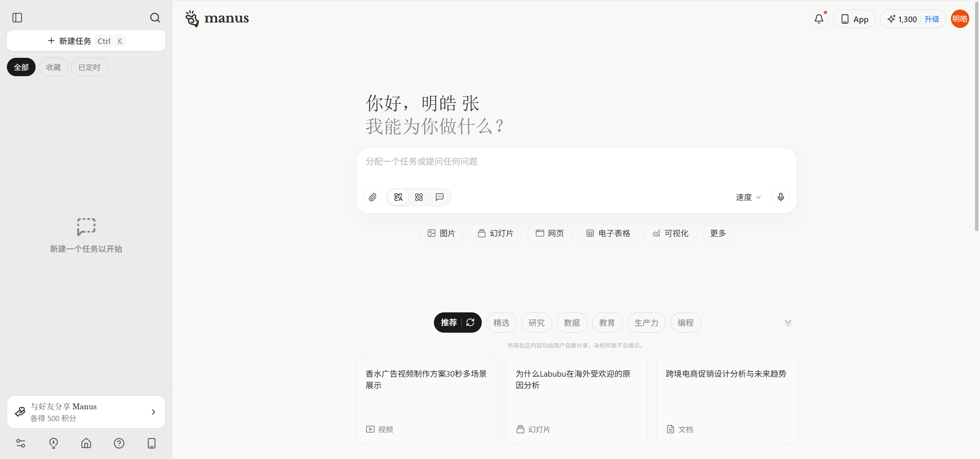Open the 速度 speed dropdown
Image resolution: width=980 pixels, height=459 pixels.
747,197
